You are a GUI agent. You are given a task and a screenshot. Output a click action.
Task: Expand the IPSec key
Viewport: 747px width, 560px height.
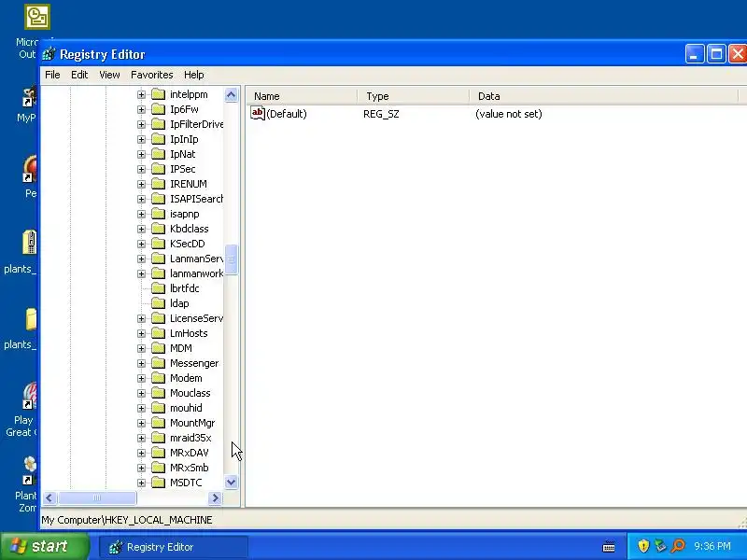pyautogui.click(x=142, y=170)
